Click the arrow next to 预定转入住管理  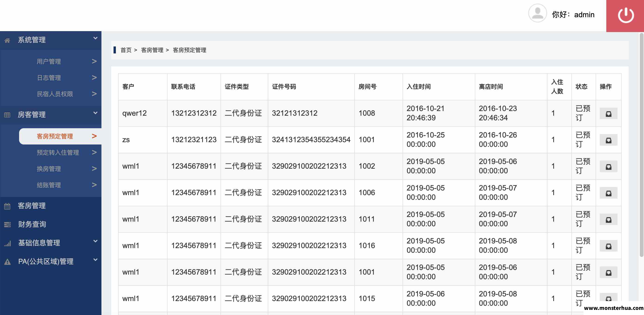(x=94, y=152)
